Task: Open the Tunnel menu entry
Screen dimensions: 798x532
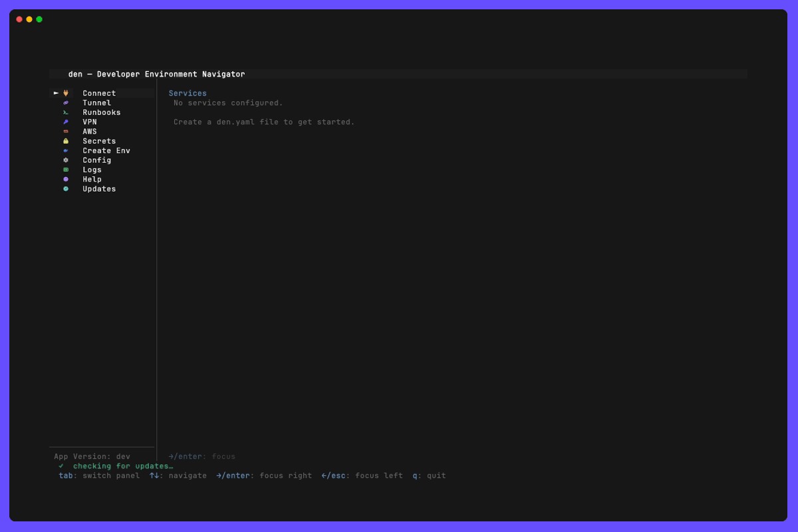Action: tap(97, 103)
